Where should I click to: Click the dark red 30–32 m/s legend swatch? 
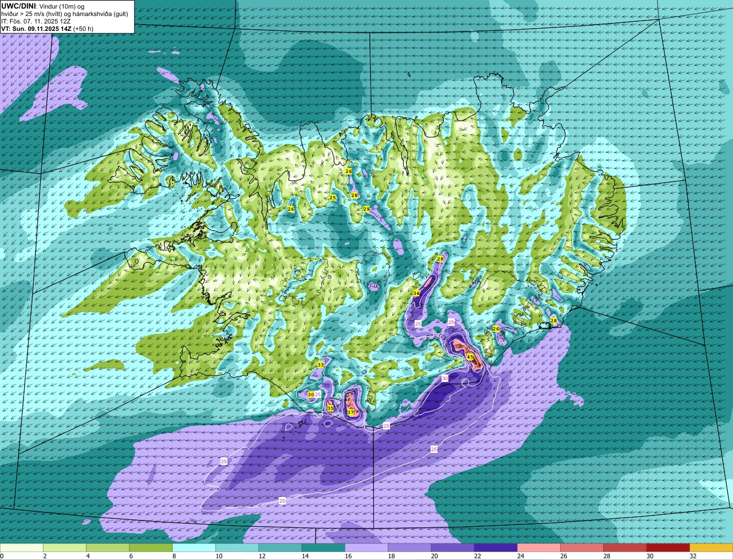click(x=668, y=547)
